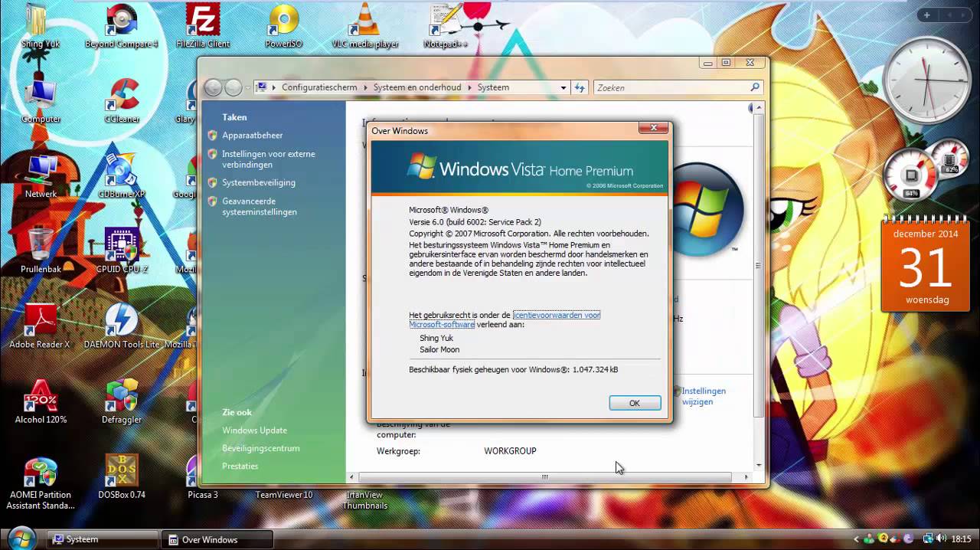Viewport: 980px width, 550px height.
Task: Click the Instellingen wijzigen link
Action: coord(703,396)
